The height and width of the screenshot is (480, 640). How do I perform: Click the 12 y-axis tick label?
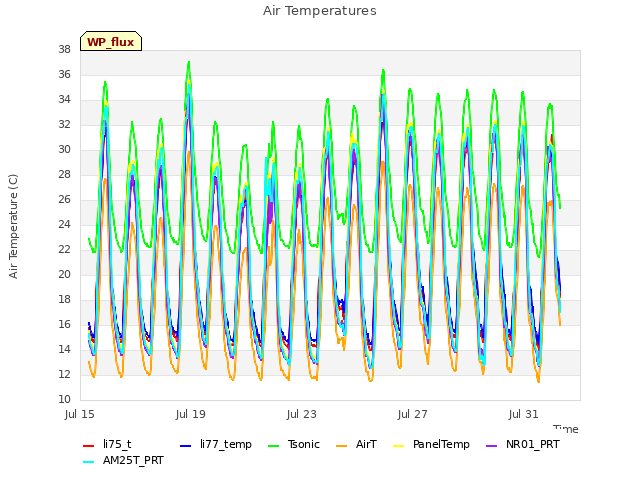click(64, 374)
